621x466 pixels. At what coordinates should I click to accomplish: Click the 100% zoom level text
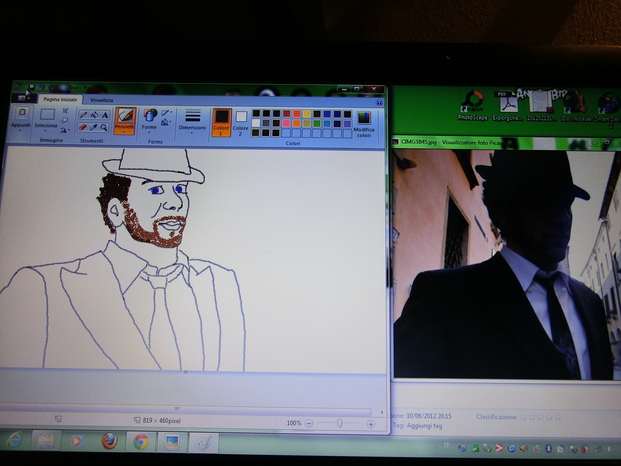coord(294,423)
